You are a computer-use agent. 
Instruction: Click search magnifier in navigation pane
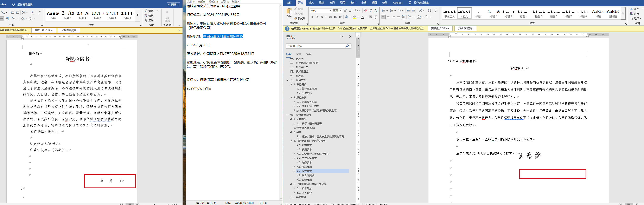(x=347, y=46)
